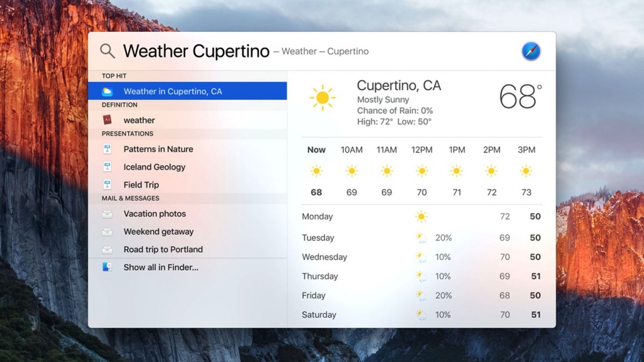Click the large sun icon for Cupertino
Viewport: 644px width, 362px height.
click(x=323, y=98)
